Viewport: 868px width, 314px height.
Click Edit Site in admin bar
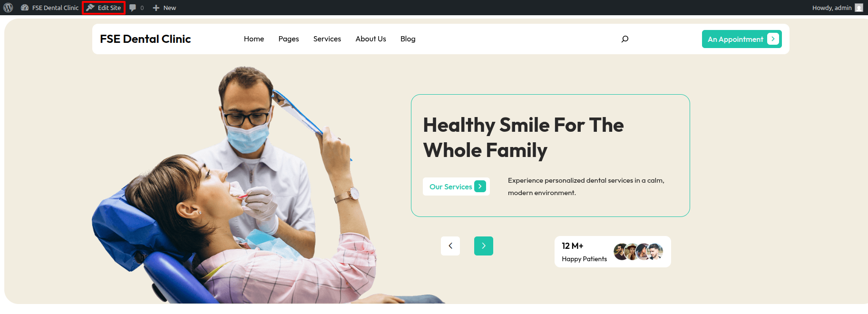[x=104, y=8]
